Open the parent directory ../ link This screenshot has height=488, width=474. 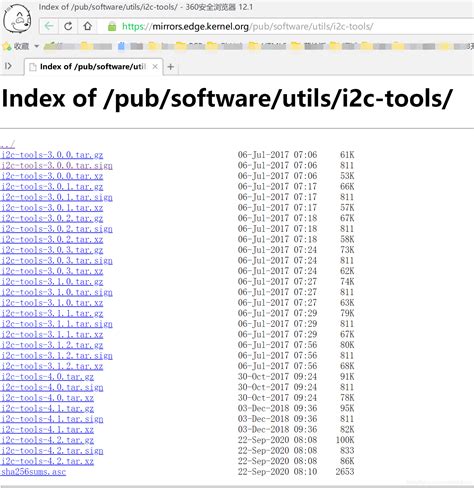8,144
